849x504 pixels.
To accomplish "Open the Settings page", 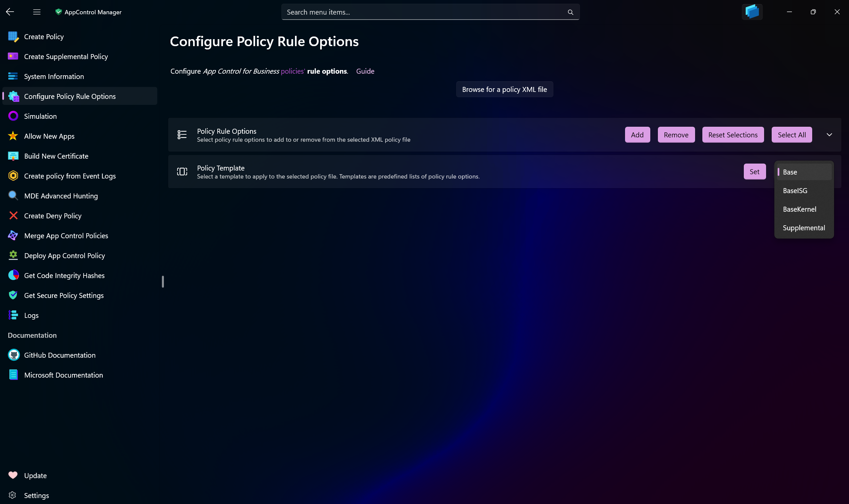I will 80,495.
